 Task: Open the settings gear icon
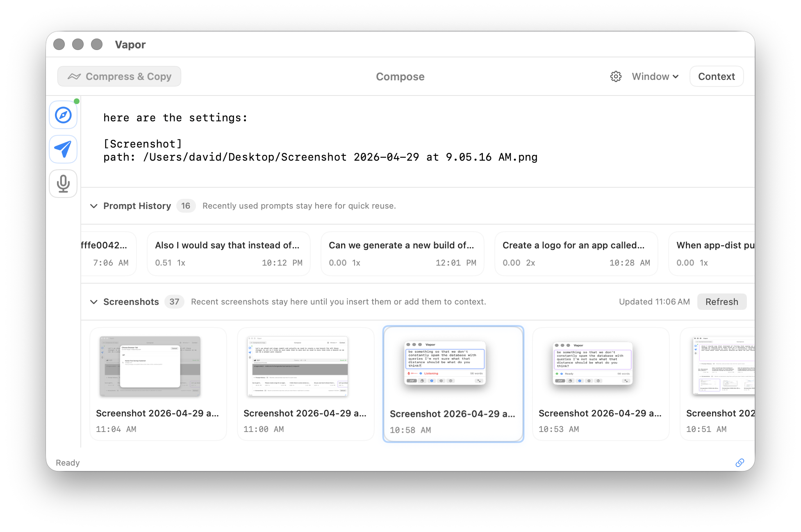coord(616,76)
